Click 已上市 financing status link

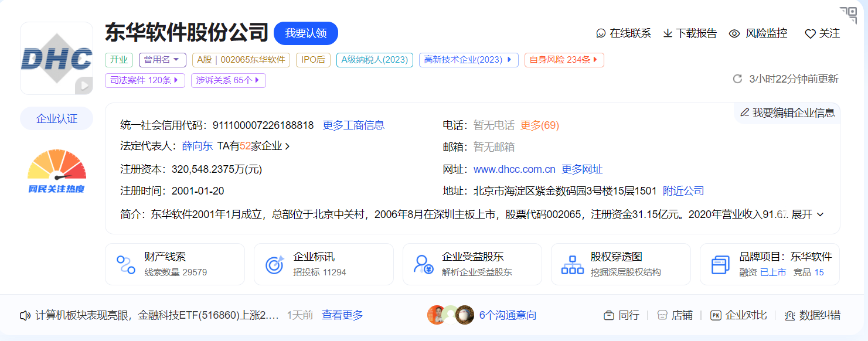pyautogui.click(x=773, y=272)
